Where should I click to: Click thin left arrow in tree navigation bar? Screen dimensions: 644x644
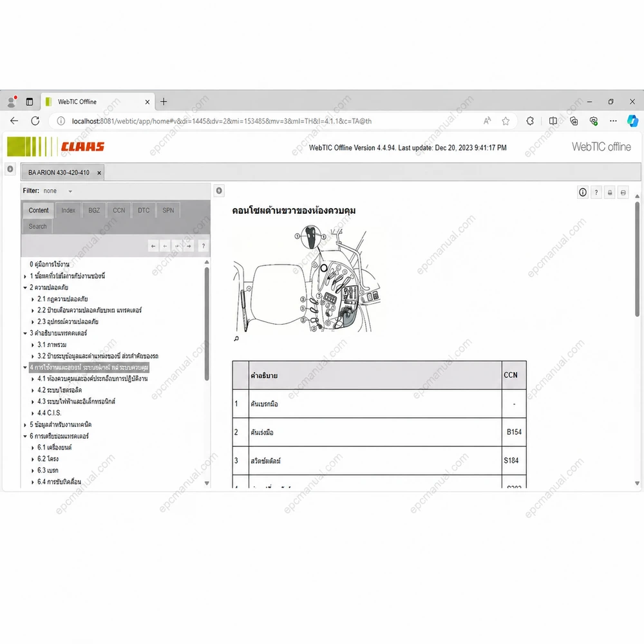[165, 246]
